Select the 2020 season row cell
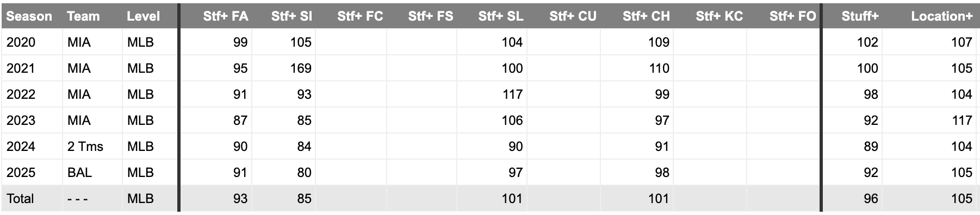 [21, 42]
